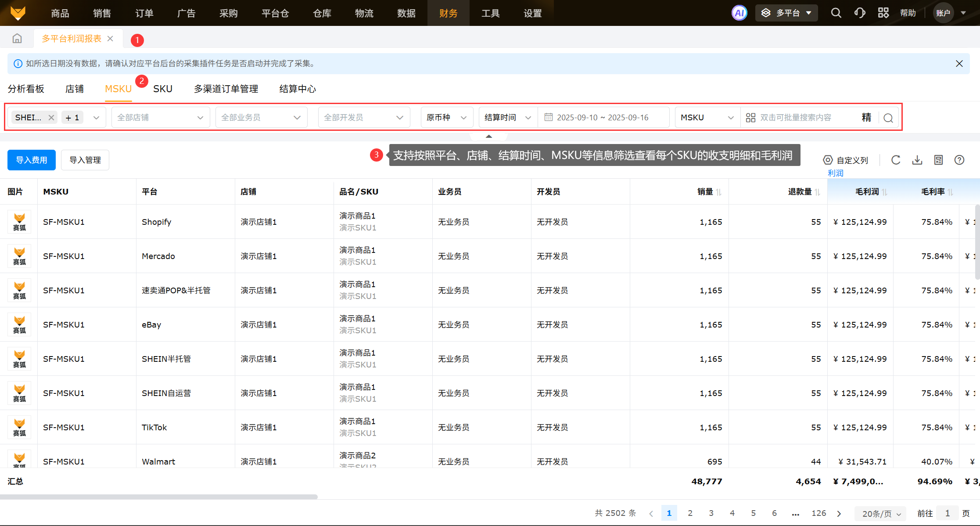This screenshot has height=526, width=980.
Task: Toggle the 精 exact search mode
Action: [x=866, y=118]
